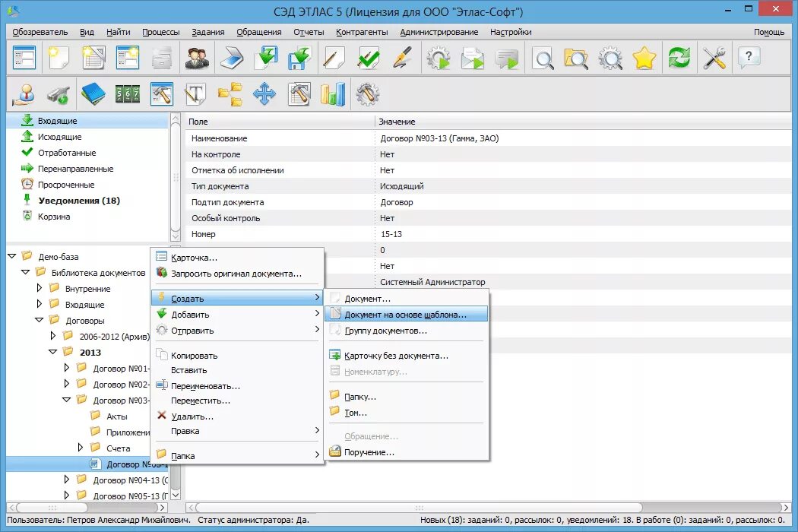The width and height of the screenshot is (798, 532).
Task: Select Поручение… in the Создать submenu
Action: (406, 452)
